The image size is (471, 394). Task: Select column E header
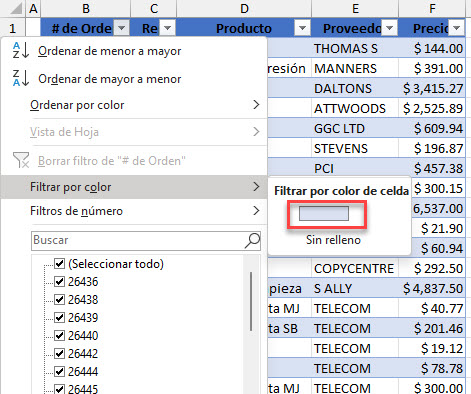pyautogui.click(x=355, y=9)
